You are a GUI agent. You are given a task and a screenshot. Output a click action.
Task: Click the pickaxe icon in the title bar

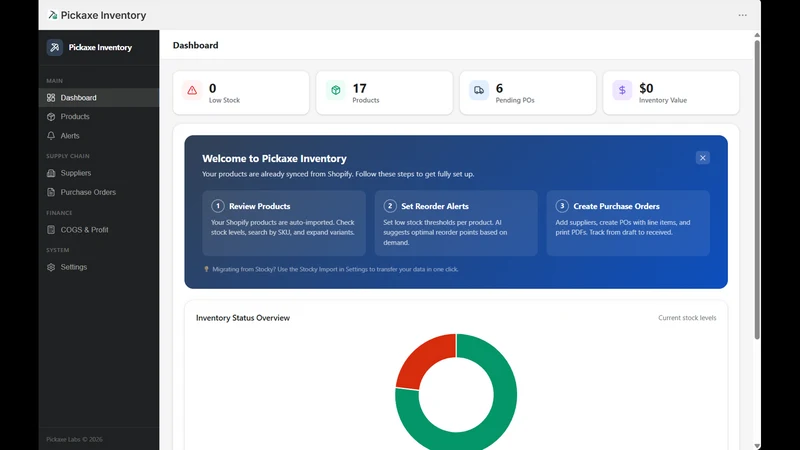53,15
